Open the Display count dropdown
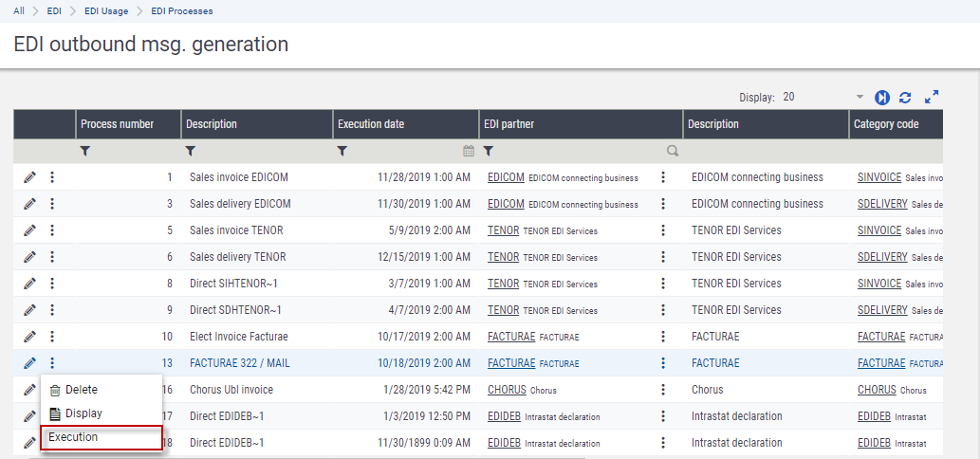The image size is (980, 459). tap(859, 97)
